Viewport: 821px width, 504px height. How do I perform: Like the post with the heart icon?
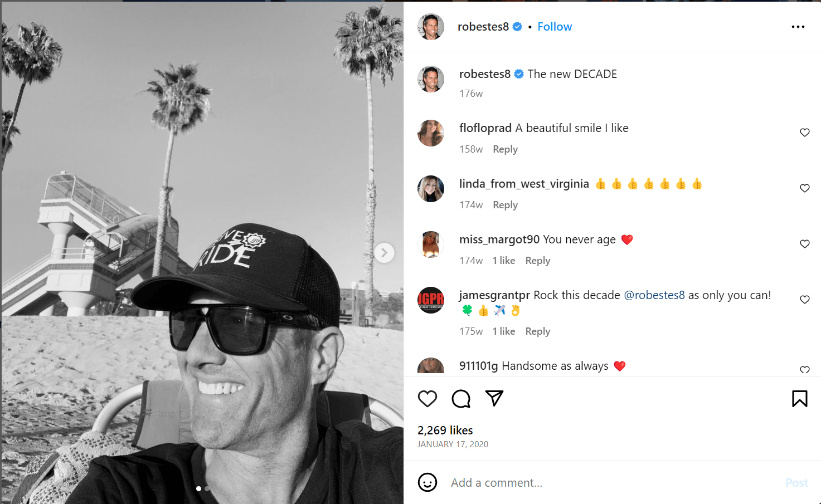coord(427,399)
